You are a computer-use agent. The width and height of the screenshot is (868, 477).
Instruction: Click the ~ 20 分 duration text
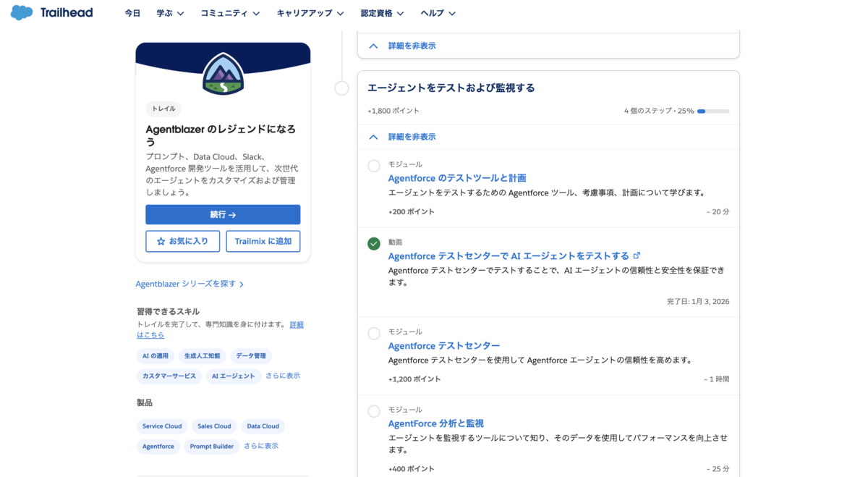click(x=718, y=211)
